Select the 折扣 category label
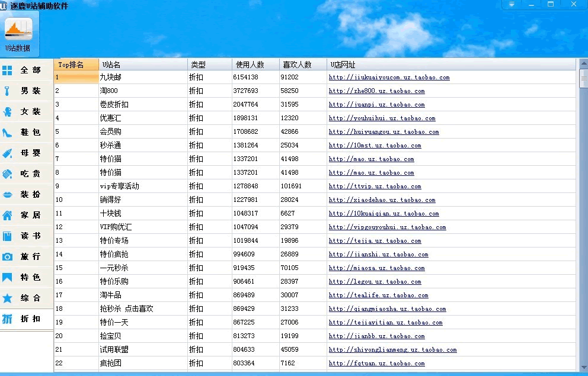The image size is (588, 376). click(x=30, y=319)
